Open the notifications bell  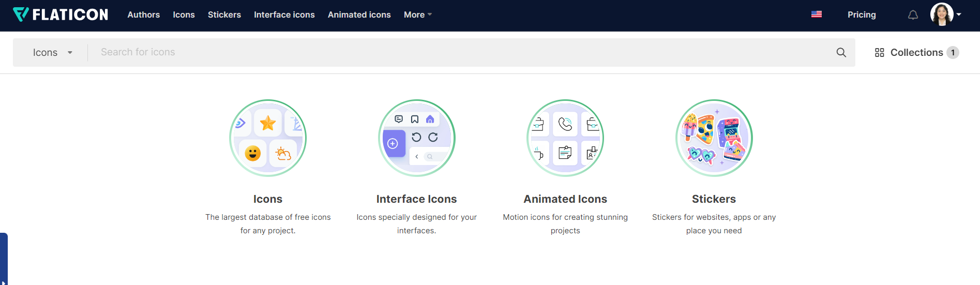[913, 15]
